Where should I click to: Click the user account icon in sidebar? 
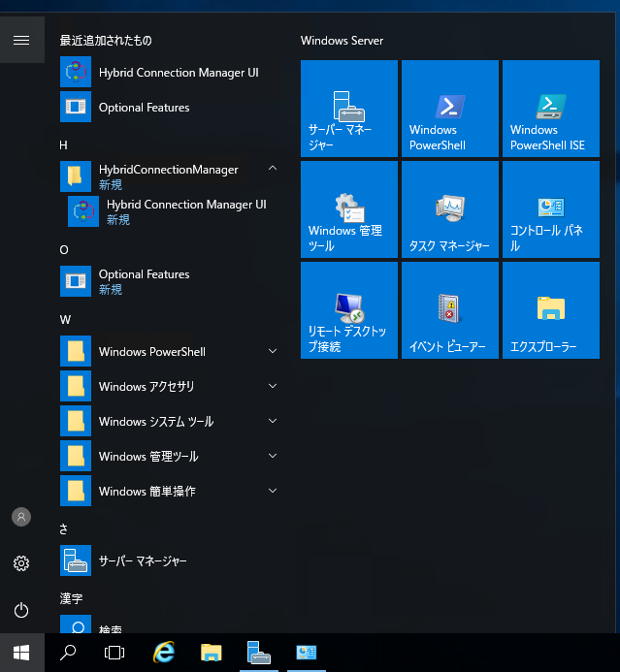coord(21,517)
